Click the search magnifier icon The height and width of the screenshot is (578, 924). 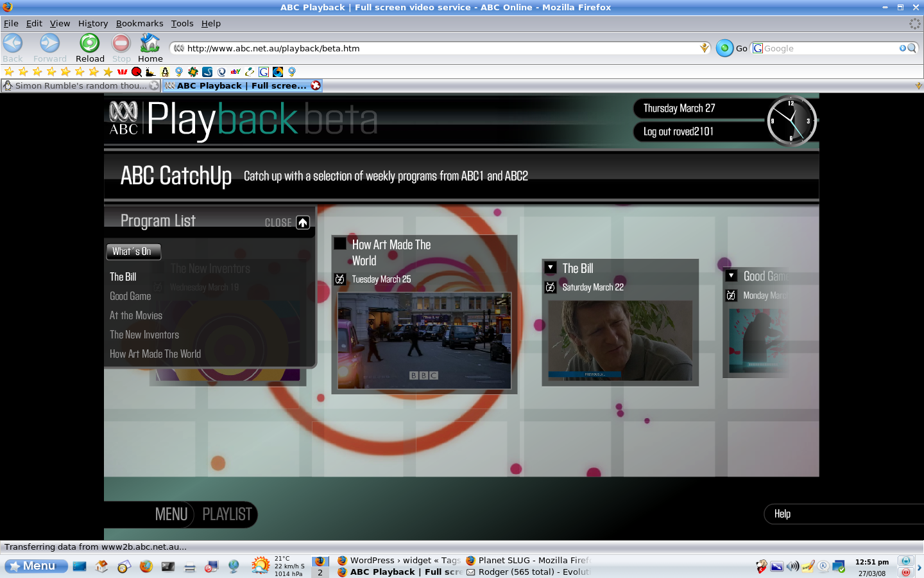(x=911, y=48)
